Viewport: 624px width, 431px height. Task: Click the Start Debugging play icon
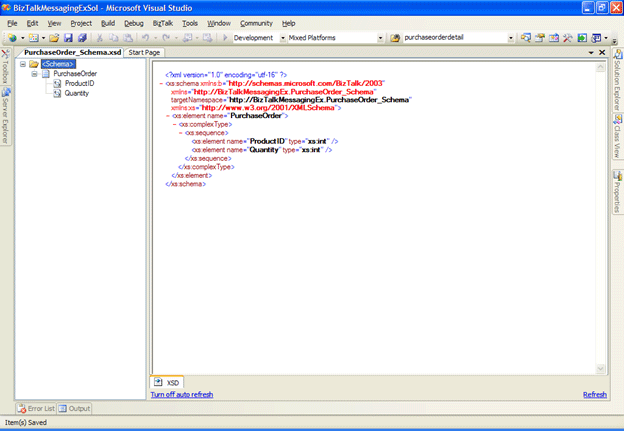click(225, 38)
